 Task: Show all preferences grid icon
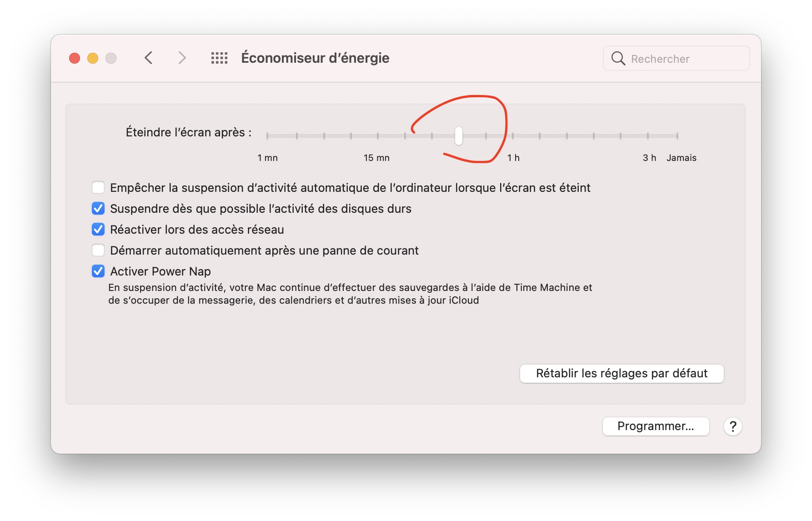(x=219, y=58)
